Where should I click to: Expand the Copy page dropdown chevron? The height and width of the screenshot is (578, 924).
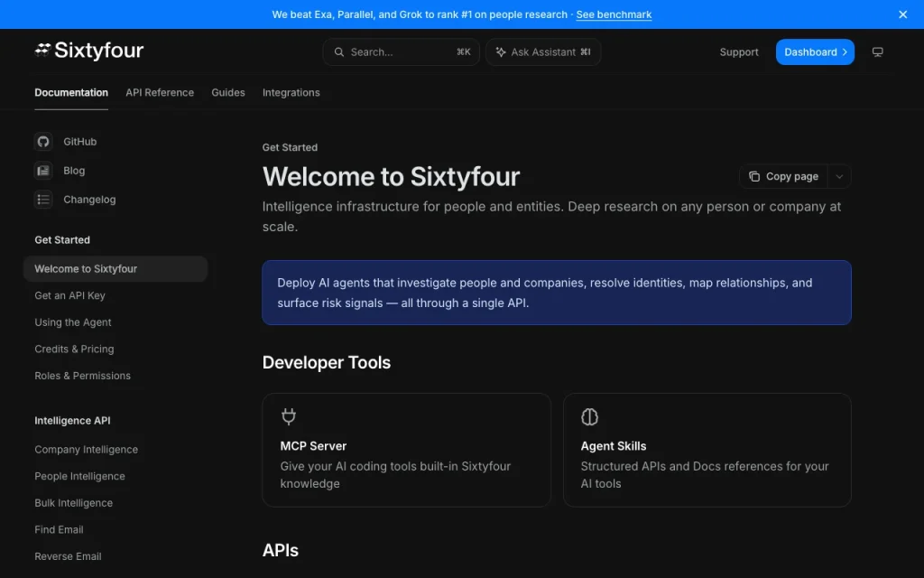click(x=839, y=176)
